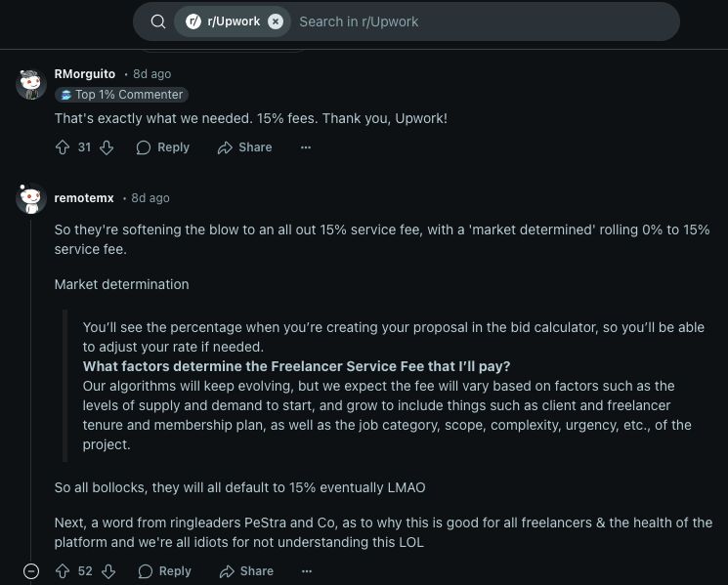Image resolution: width=728 pixels, height=585 pixels.
Task: Upvote remotemx's comment
Action: click(x=63, y=571)
